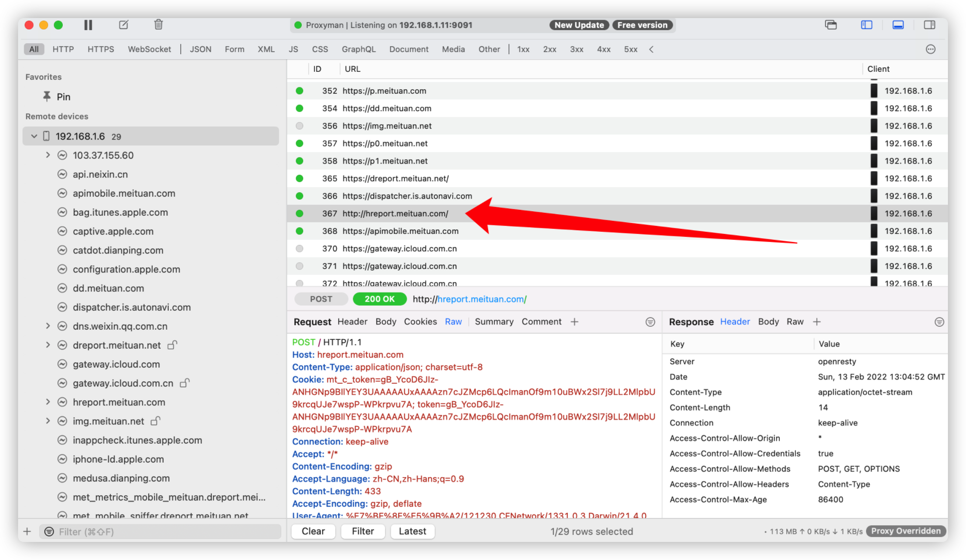Collapse the 192.168.1.6 device tree
The width and height of the screenshot is (966, 560).
click(34, 136)
